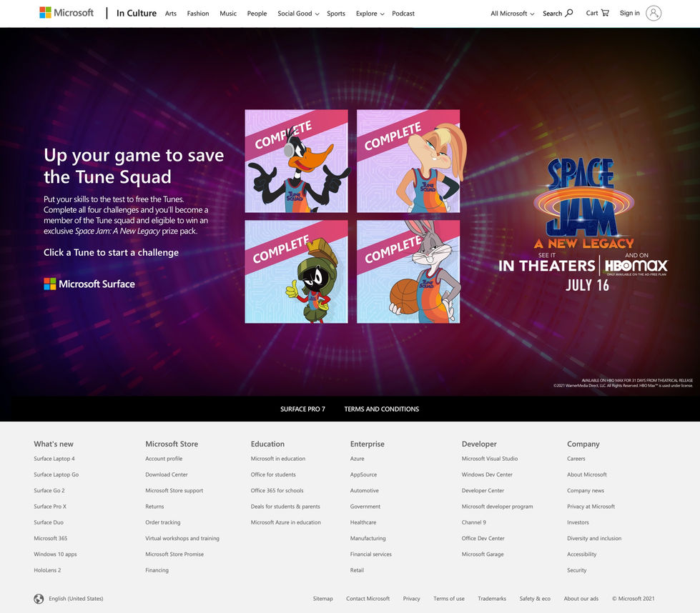The width and height of the screenshot is (700, 613).
Task: Open Office for students link
Action: (x=273, y=474)
